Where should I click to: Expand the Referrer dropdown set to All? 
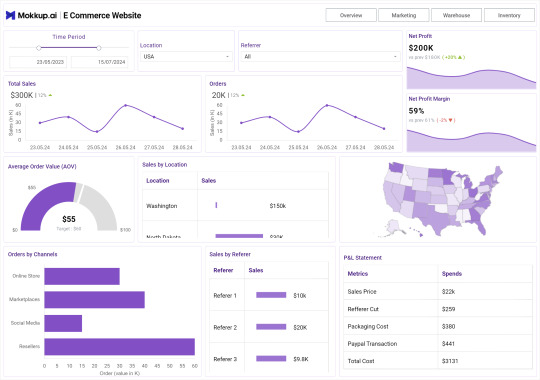(320, 57)
